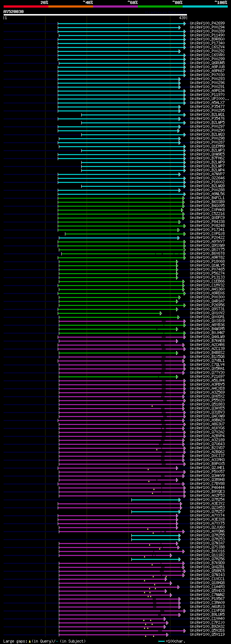Open hit UniRef100_Q51883

point(207,404)
